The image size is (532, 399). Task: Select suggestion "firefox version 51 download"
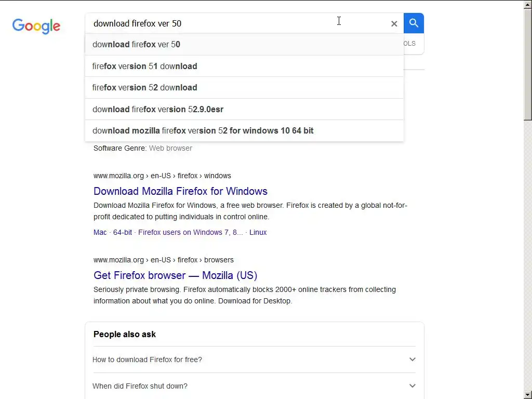tap(244, 66)
